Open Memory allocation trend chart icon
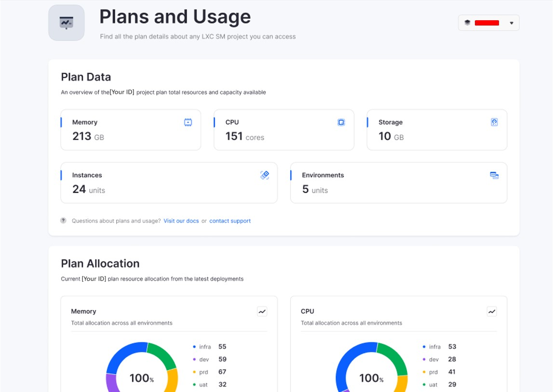 click(x=262, y=312)
